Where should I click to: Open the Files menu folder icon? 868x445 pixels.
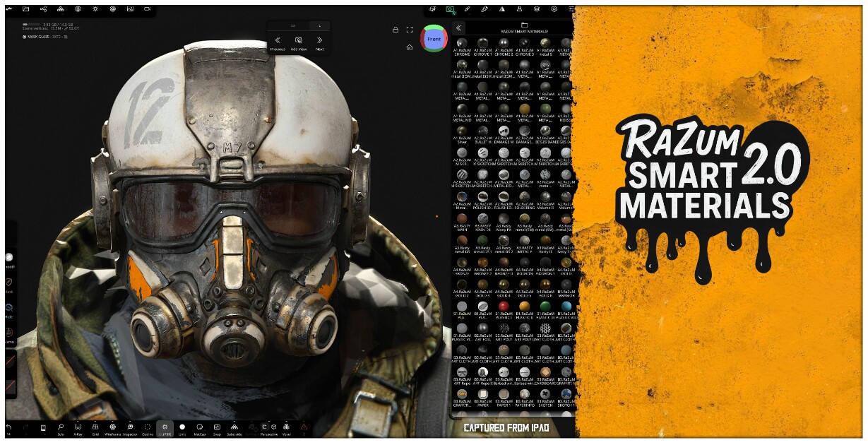point(25,9)
